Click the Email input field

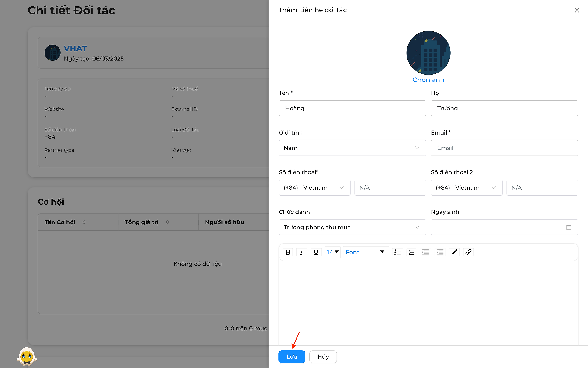point(504,148)
